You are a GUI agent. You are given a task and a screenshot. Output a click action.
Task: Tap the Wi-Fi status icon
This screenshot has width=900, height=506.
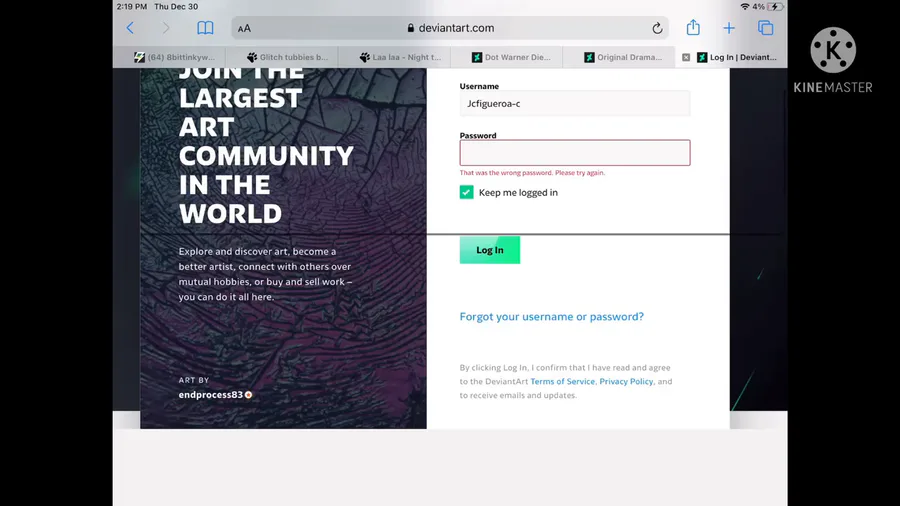coord(745,7)
